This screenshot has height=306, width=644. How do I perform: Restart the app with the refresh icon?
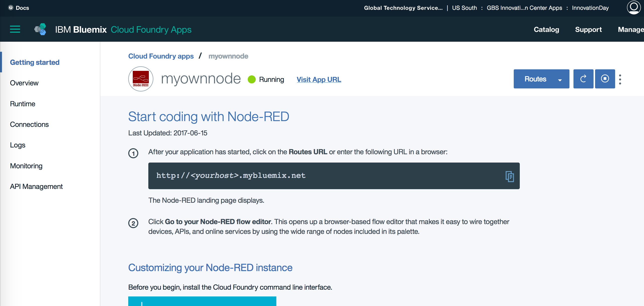(x=583, y=79)
